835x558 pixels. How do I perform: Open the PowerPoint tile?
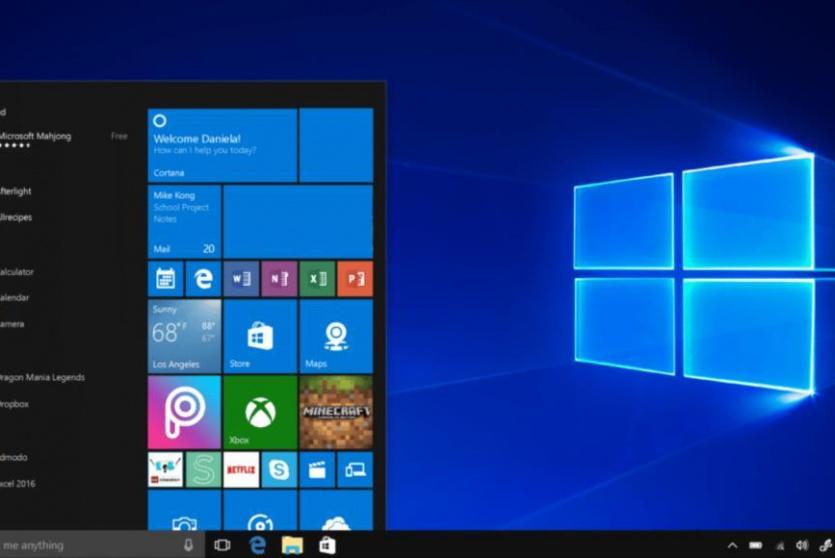(x=355, y=279)
